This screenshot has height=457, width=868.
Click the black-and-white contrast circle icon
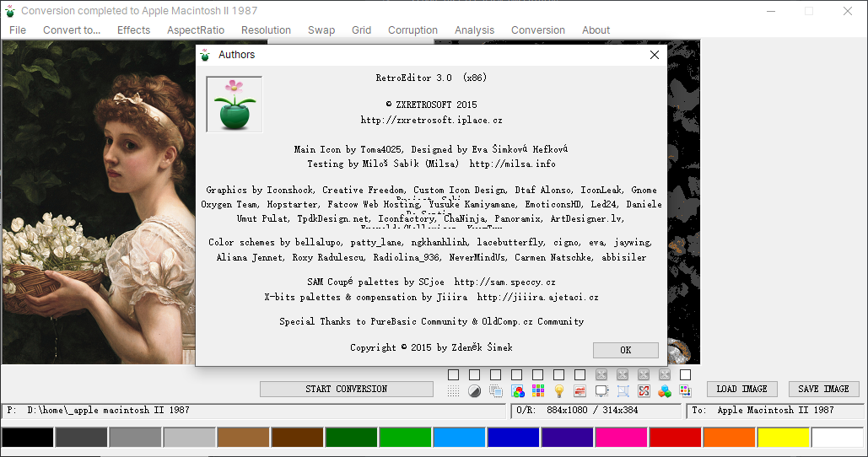474,391
